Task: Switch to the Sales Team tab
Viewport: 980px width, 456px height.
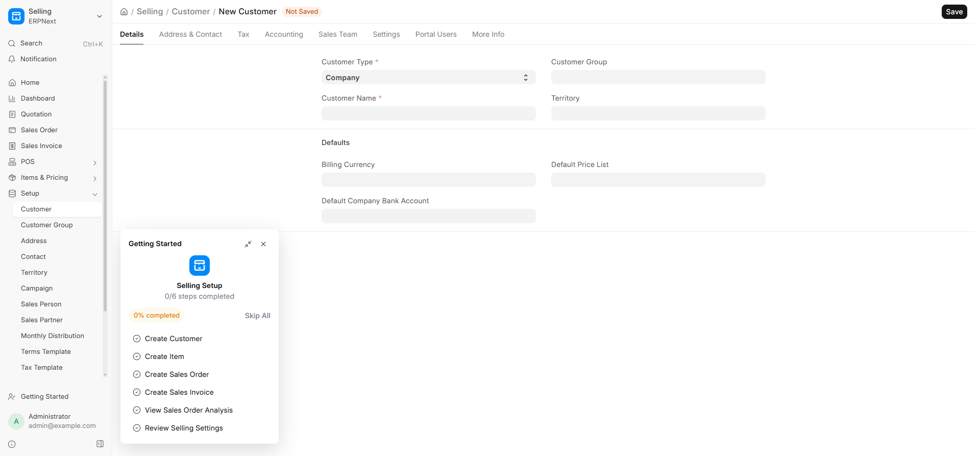Action: coord(338,34)
